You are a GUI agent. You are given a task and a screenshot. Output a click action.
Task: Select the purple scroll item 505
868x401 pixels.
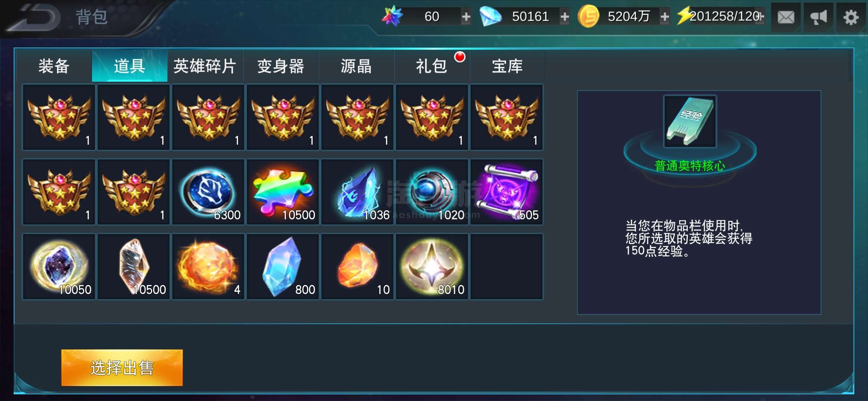(506, 192)
